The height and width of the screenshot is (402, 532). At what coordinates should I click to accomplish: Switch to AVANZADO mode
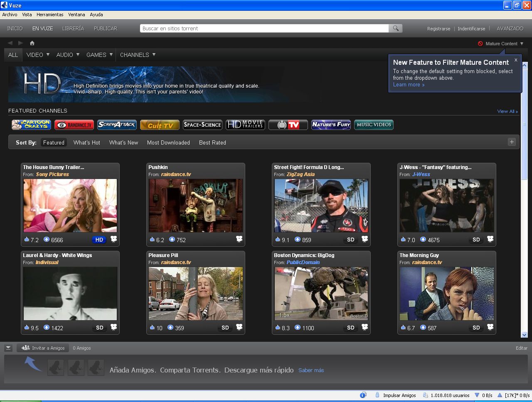click(x=510, y=29)
